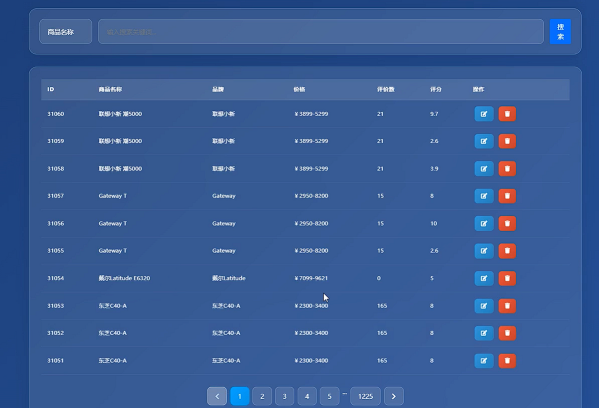Screen dimensions: 599x408
Task: Edit the C40-A row with ID 31053
Action: (484, 306)
